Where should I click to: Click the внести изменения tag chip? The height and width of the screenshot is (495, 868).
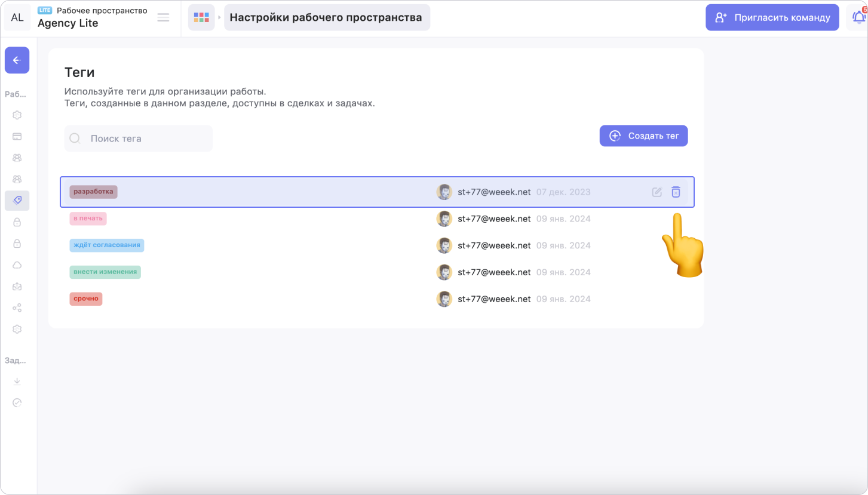(x=105, y=272)
